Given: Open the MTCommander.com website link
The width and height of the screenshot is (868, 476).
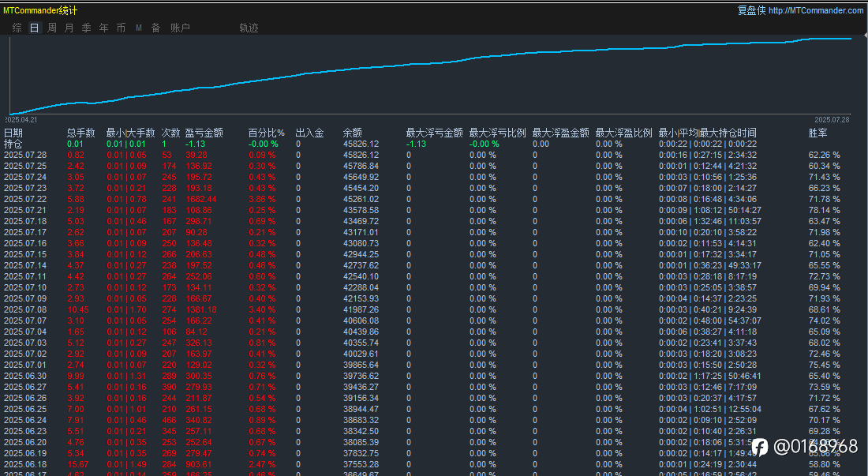Looking at the screenshot, I should click(x=815, y=10).
